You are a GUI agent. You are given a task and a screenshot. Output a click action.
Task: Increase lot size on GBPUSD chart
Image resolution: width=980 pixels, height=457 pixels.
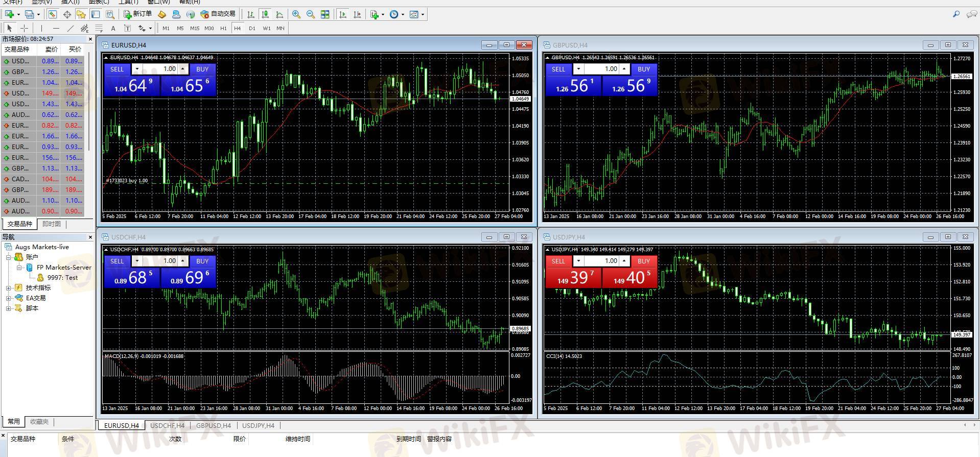click(x=624, y=69)
